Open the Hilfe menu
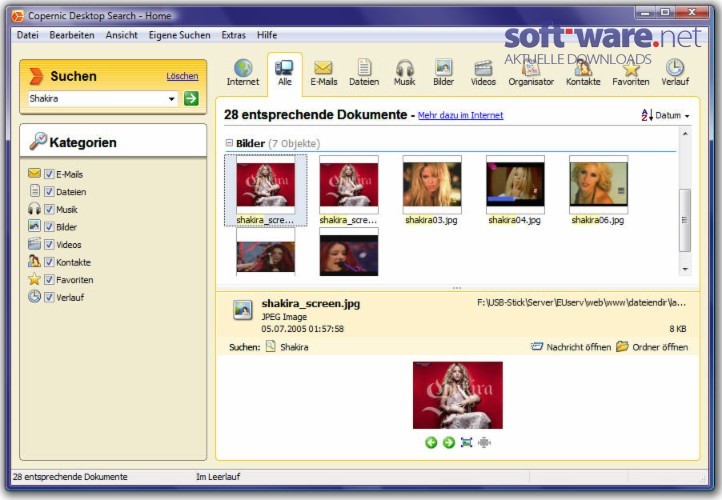 (x=267, y=35)
